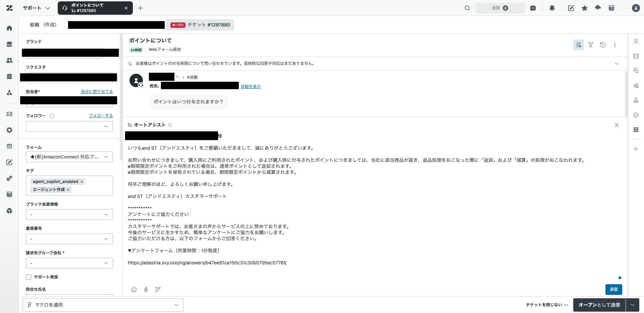Open the user profile avatar menu
Screen dimensions: 644x313
pyautogui.click(x=636, y=8)
